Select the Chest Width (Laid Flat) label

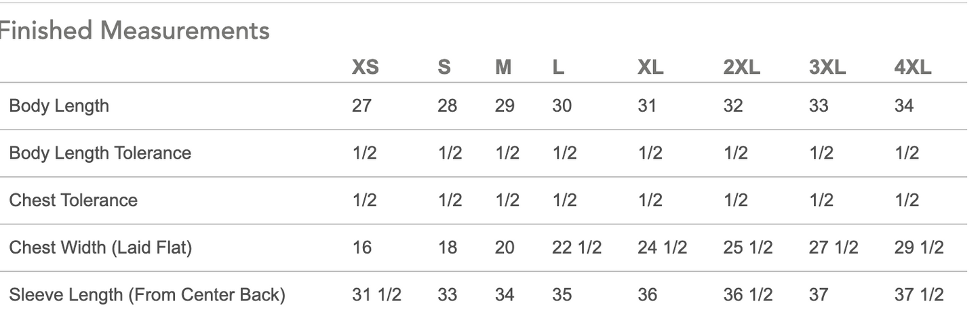point(100,248)
